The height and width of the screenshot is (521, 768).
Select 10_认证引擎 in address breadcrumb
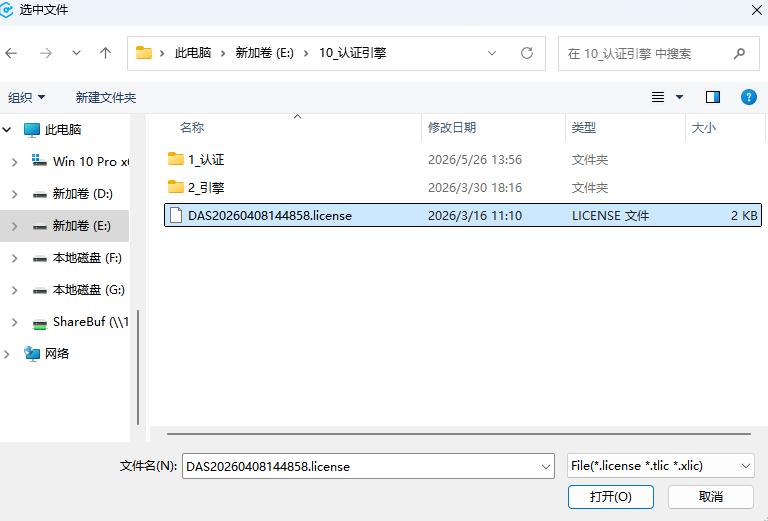click(353, 53)
